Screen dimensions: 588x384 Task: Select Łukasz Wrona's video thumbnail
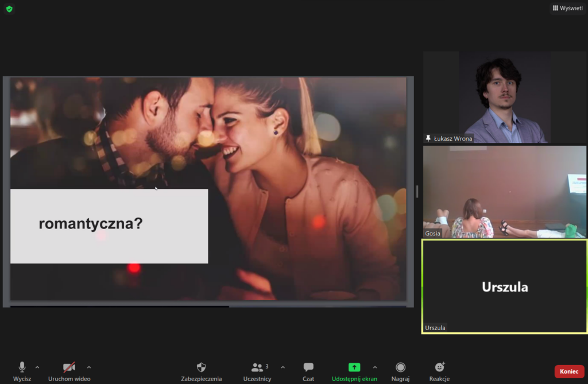505,97
